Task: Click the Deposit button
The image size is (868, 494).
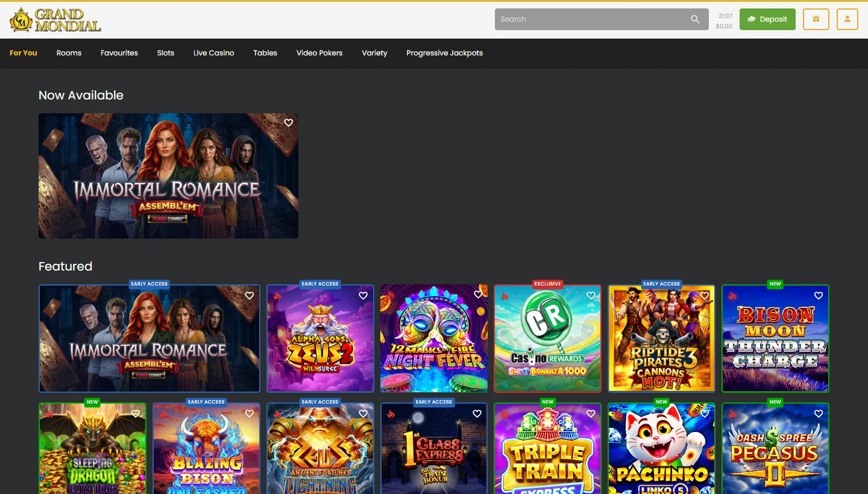Action: [x=767, y=19]
